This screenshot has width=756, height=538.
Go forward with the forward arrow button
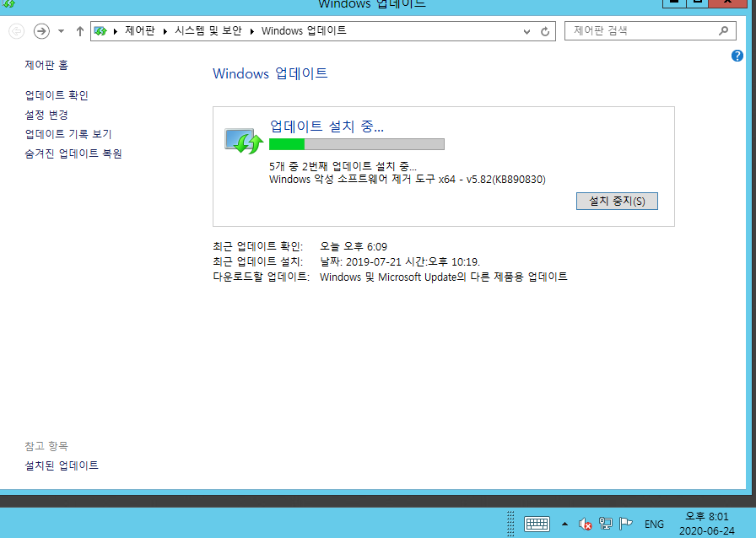pos(41,31)
